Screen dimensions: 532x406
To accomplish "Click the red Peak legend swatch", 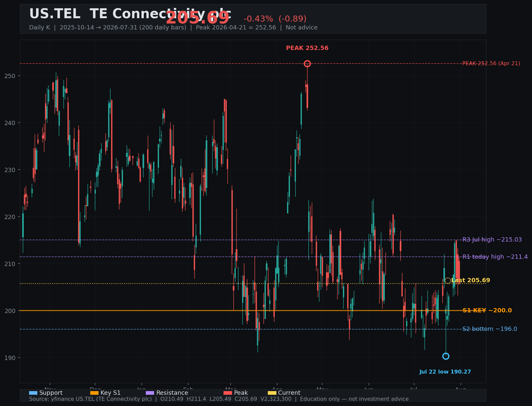I will click(228, 393).
